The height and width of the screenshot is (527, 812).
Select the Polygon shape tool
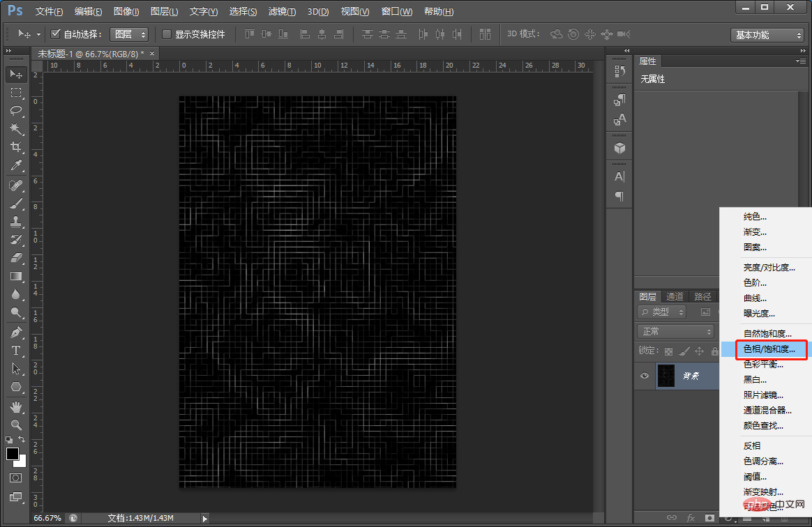16,387
